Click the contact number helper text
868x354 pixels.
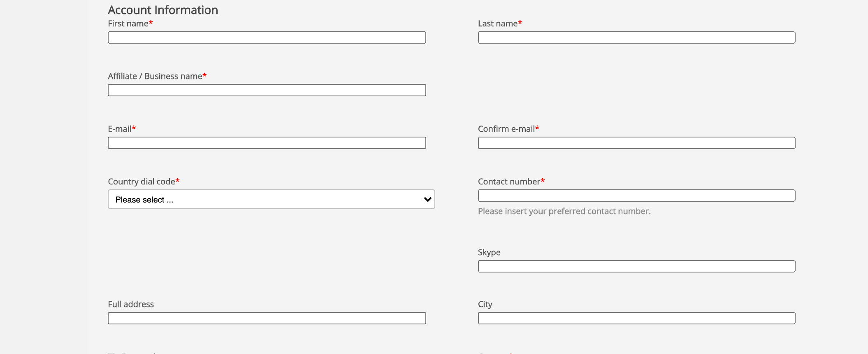564,211
